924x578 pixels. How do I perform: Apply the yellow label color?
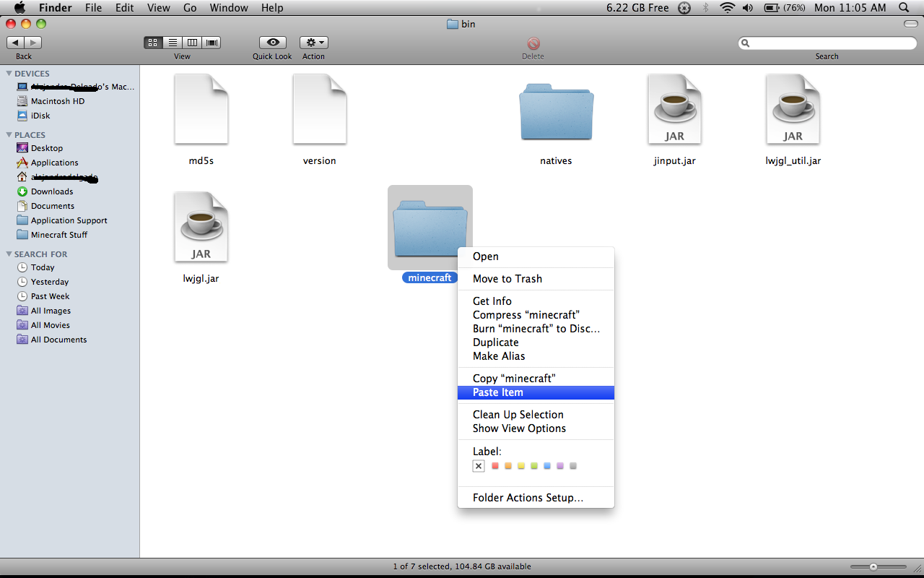coord(521,466)
